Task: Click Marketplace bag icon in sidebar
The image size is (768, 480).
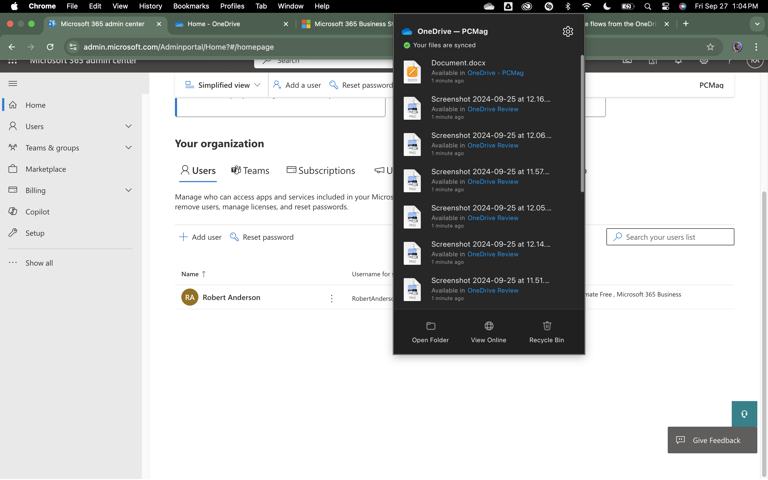Action: [13, 169]
